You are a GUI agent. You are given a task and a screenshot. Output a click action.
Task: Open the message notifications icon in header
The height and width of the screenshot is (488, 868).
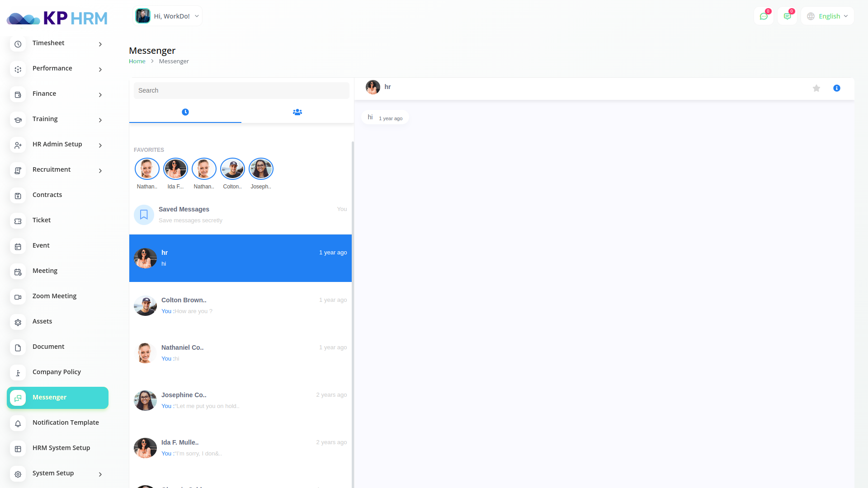[x=787, y=16]
